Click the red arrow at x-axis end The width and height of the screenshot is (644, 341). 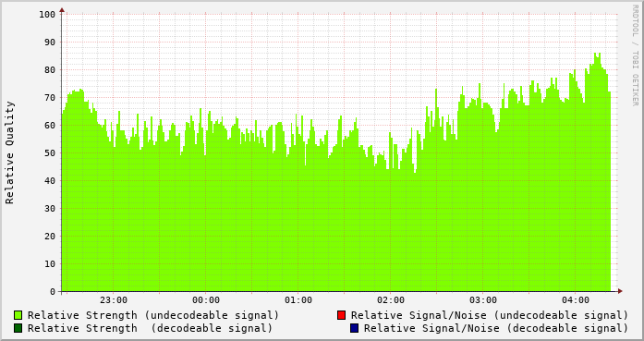pyautogui.click(x=620, y=291)
